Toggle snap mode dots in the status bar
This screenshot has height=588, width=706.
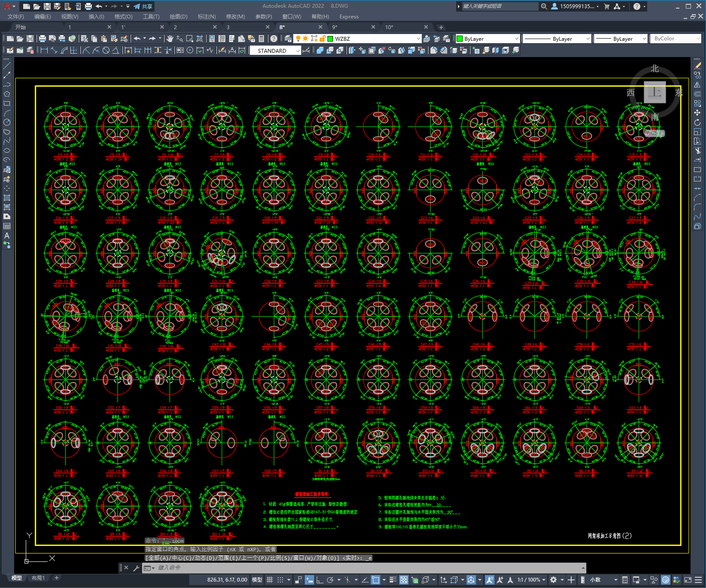pyautogui.click(x=280, y=580)
